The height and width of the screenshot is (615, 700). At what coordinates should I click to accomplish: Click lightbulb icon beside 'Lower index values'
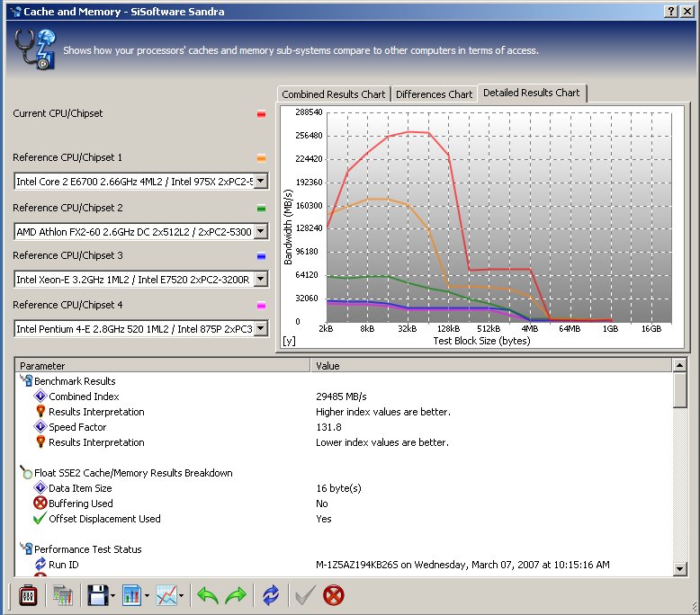coord(40,441)
